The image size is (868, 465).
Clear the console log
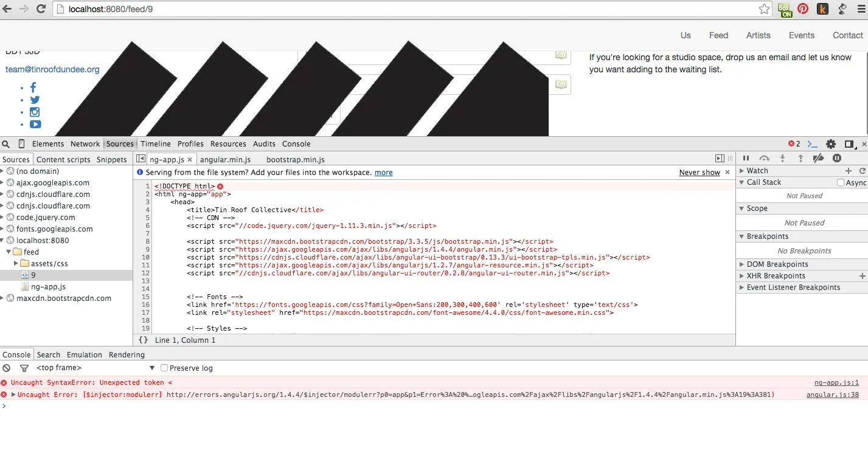[x=7, y=368]
